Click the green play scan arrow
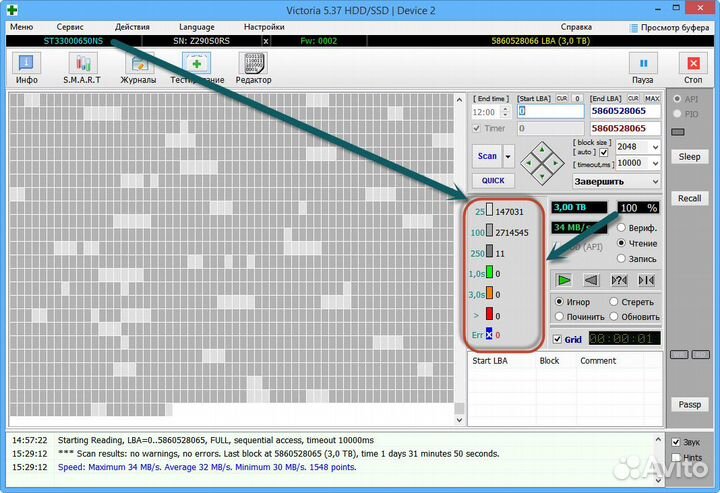The width and height of the screenshot is (720, 493). [565, 280]
